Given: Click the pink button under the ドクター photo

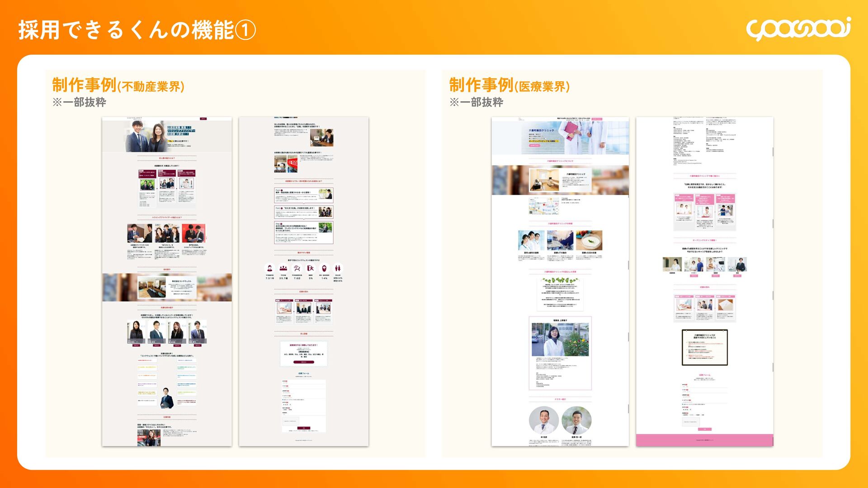Looking at the screenshot, I should pos(694,276).
